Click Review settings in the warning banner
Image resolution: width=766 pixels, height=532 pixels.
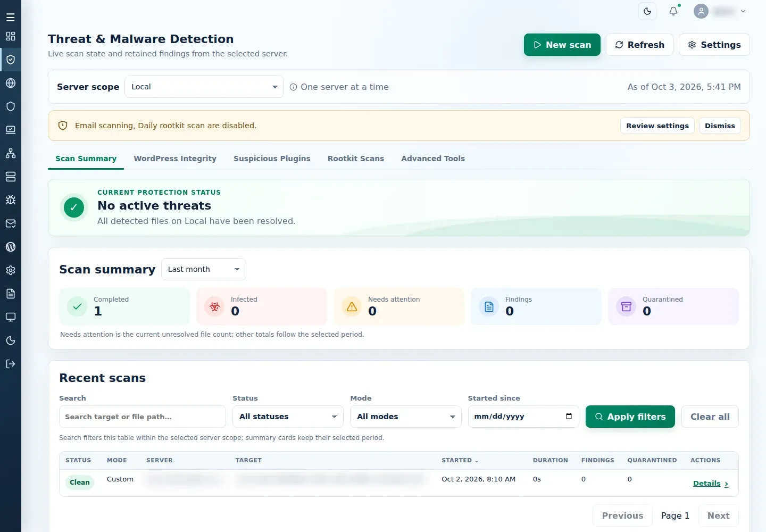click(657, 126)
